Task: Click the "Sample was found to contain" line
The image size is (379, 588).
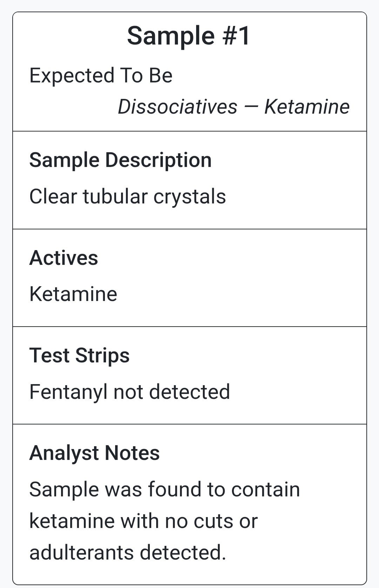Action: pyautogui.click(x=165, y=489)
